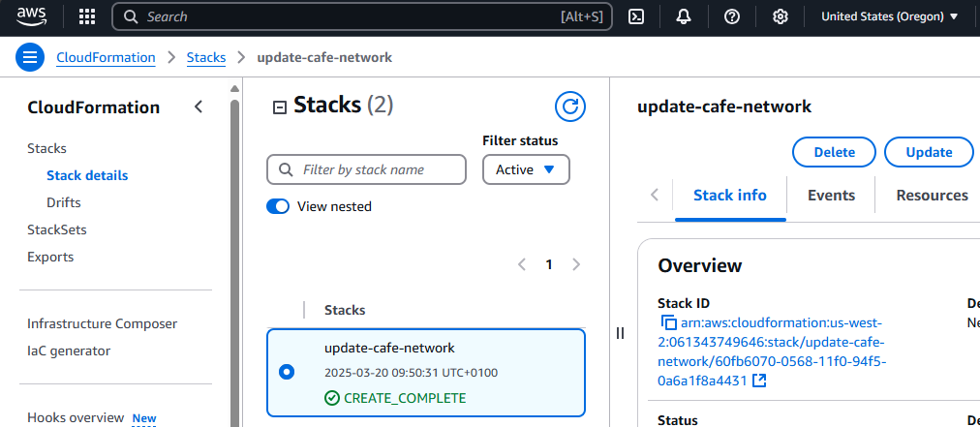This screenshot has width=980, height=427.
Task: Open the settings gear menu
Action: pyautogui.click(x=780, y=16)
